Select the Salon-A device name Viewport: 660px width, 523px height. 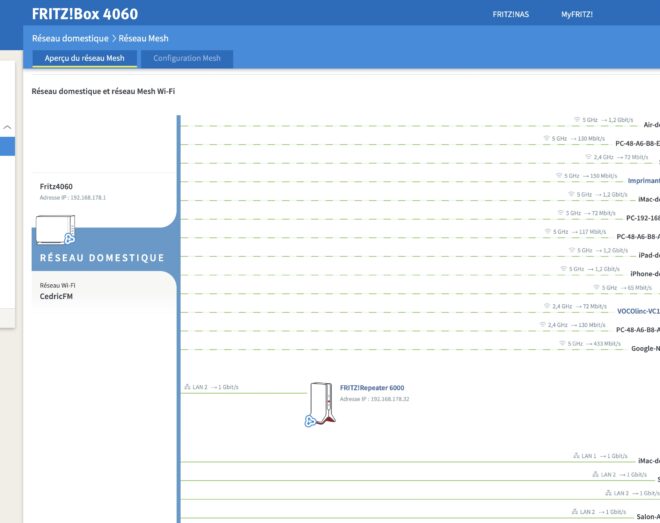point(648,516)
